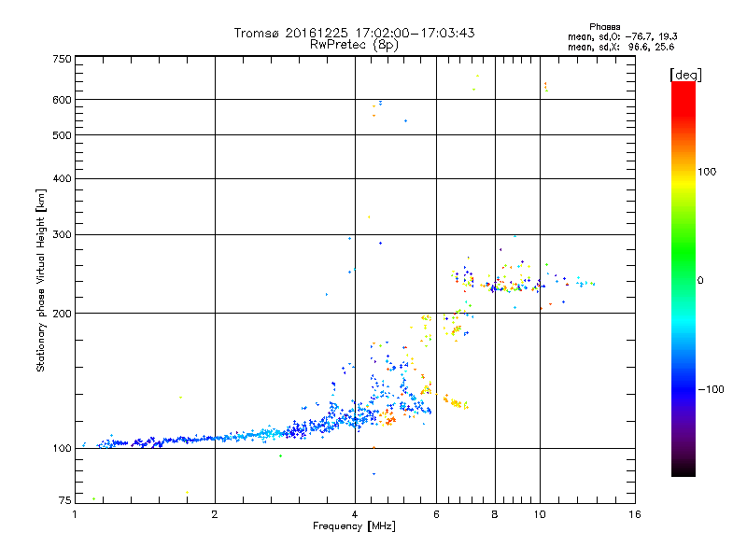Screen dimensions: 747x560
Task: Click the subtitle "RwPretec (8p)"
Action: coord(354,45)
